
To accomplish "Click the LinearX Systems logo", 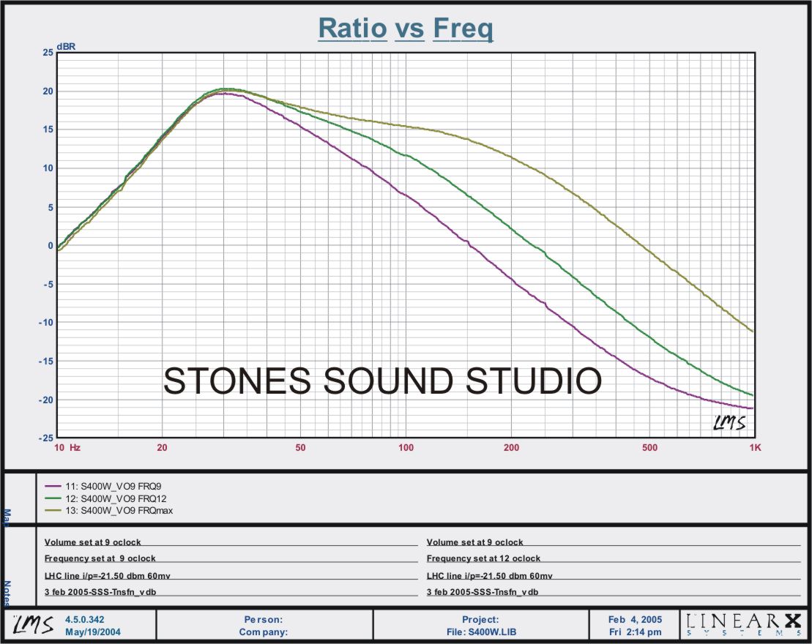I will pyautogui.click(x=743, y=624).
